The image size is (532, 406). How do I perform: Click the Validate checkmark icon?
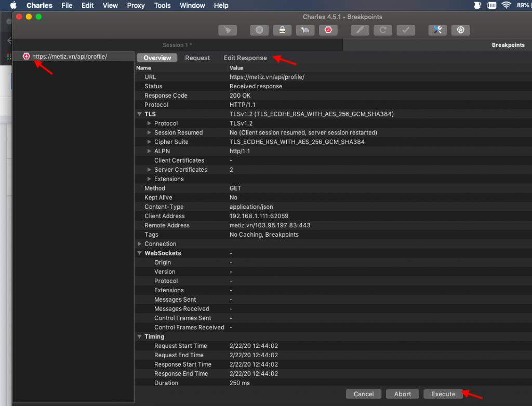tap(406, 30)
